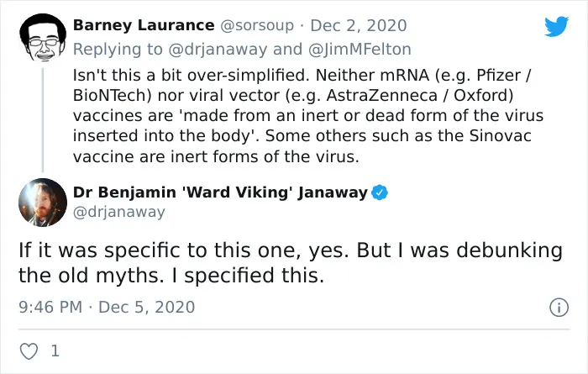
Task: Click the 'Sinovac vaccine are inert forms' sentence
Action: tap(302, 146)
